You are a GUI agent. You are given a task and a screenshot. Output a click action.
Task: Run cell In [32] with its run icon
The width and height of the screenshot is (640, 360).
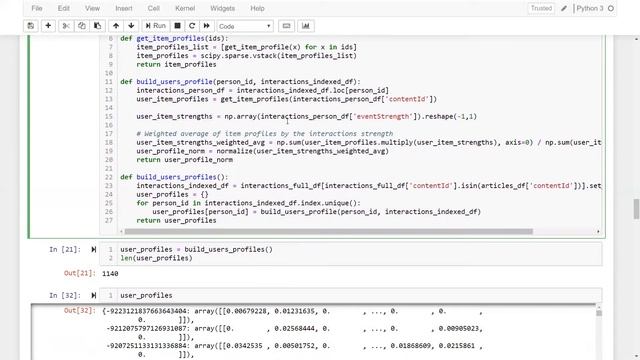93,295
